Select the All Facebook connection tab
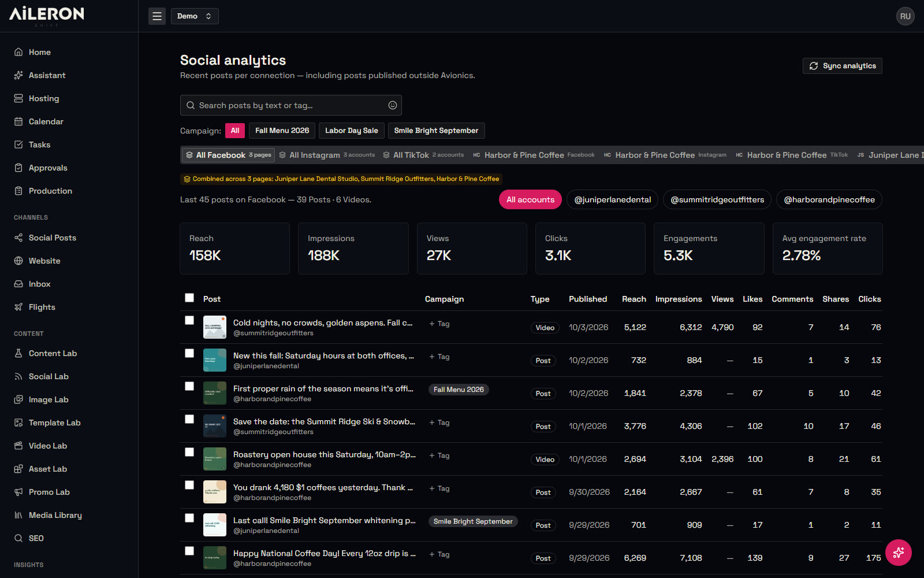Viewport: 924px width, 578px height. coord(228,155)
